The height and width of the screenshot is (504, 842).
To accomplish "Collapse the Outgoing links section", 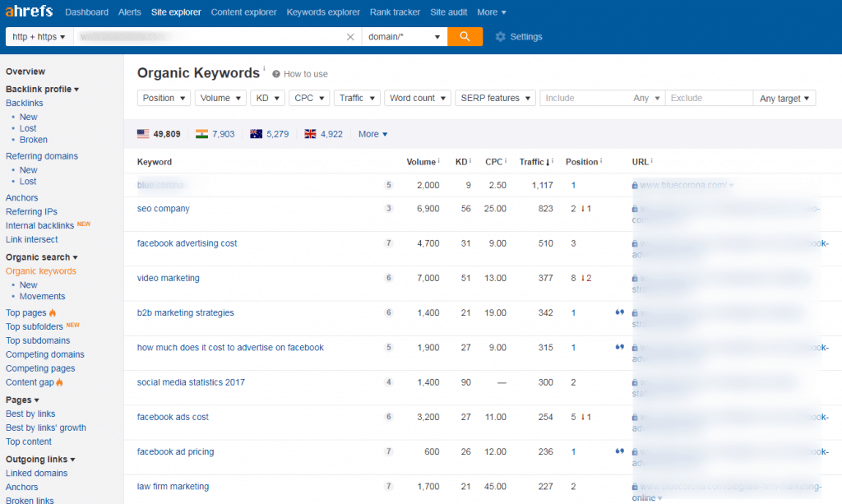I will pyautogui.click(x=40, y=460).
